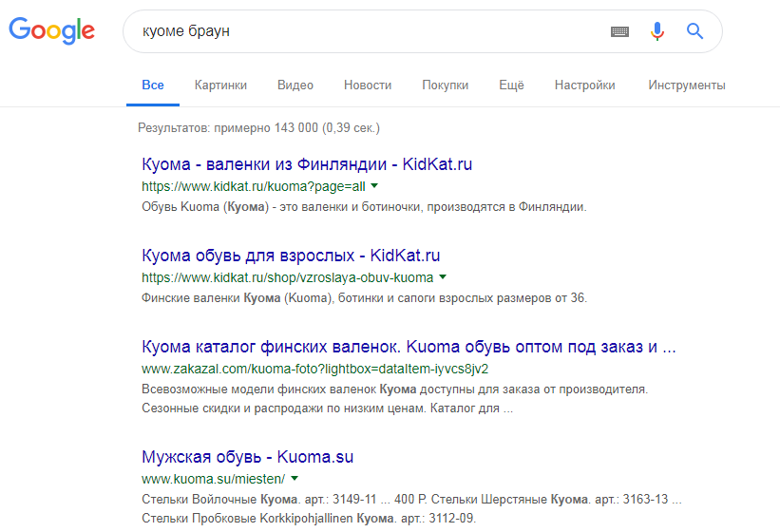Open link Куома обувь для взрослых
Screen dimensions: 780x532
pyautogui.click(x=291, y=255)
